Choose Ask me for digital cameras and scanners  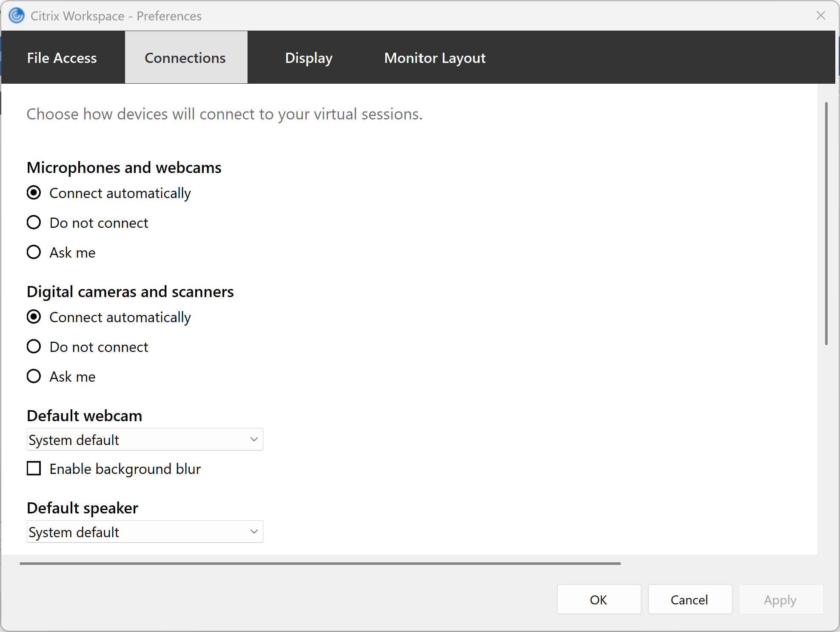click(x=34, y=377)
